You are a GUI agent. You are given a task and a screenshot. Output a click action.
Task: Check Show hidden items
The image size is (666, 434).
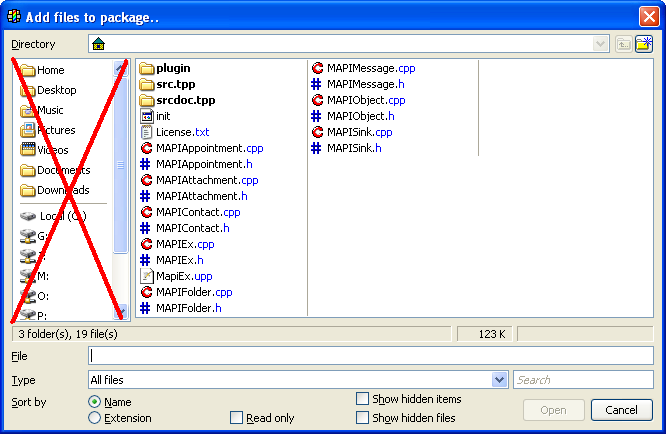coord(362,399)
